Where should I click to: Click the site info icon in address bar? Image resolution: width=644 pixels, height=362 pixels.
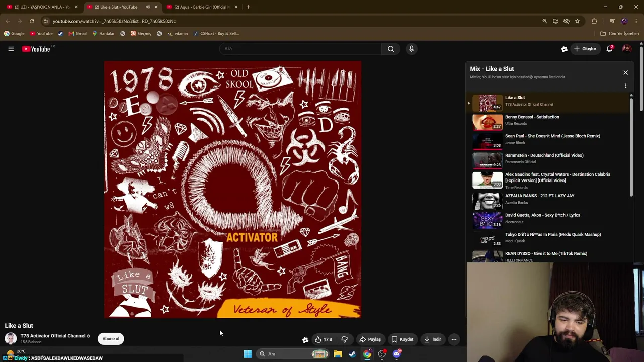(46, 21)
